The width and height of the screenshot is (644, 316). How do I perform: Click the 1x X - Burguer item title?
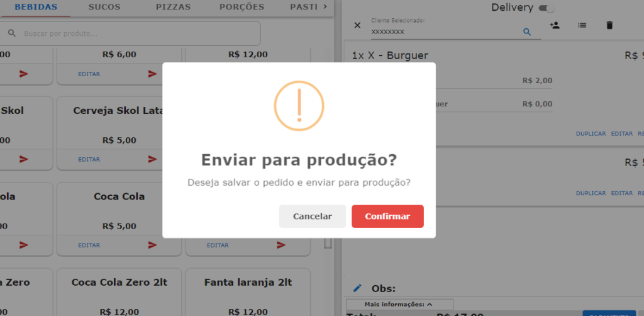click(x=390, y=55)
